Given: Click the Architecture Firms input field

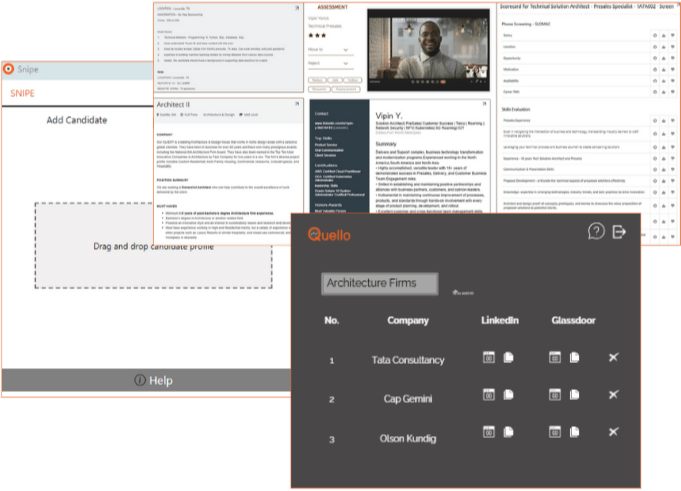Looking at the screenshot, I should coord(379,283).
